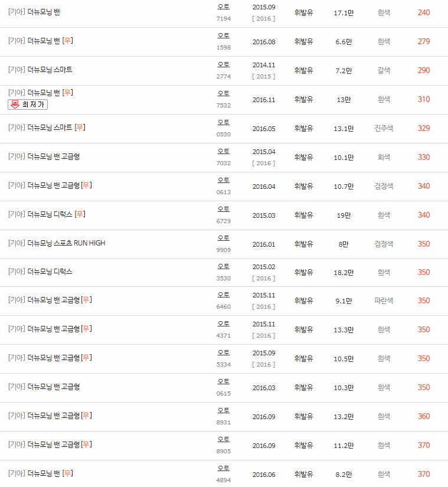Click the 검정색 label on the RUN HIGH row
Viewport: 448px width, 487px height.
click(384, 244)
